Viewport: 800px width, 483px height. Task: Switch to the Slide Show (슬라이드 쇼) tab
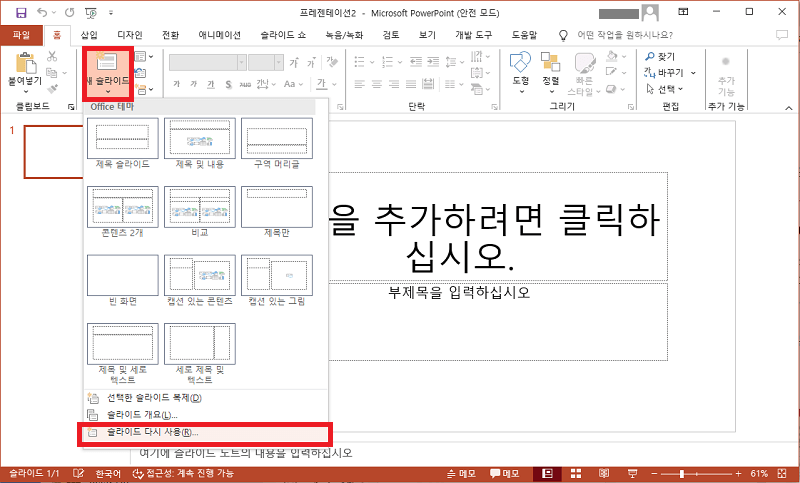click(x=283, y=35)
